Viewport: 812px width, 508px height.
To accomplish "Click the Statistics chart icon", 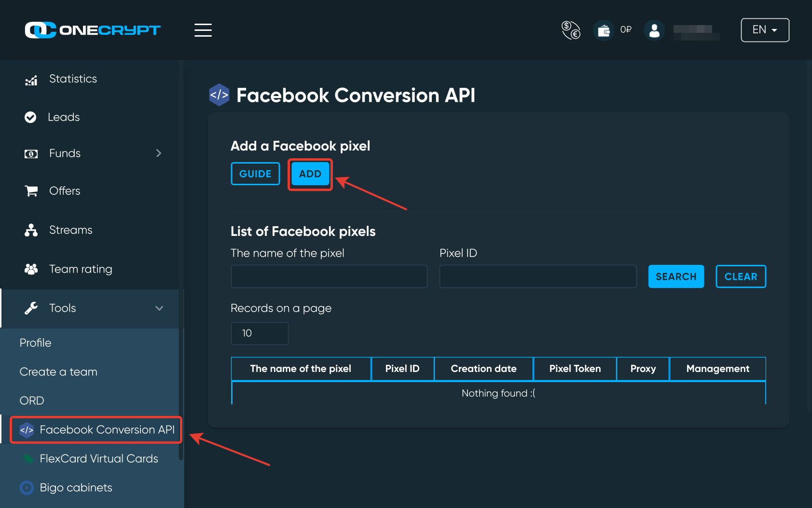I will (x=31, y=80).
